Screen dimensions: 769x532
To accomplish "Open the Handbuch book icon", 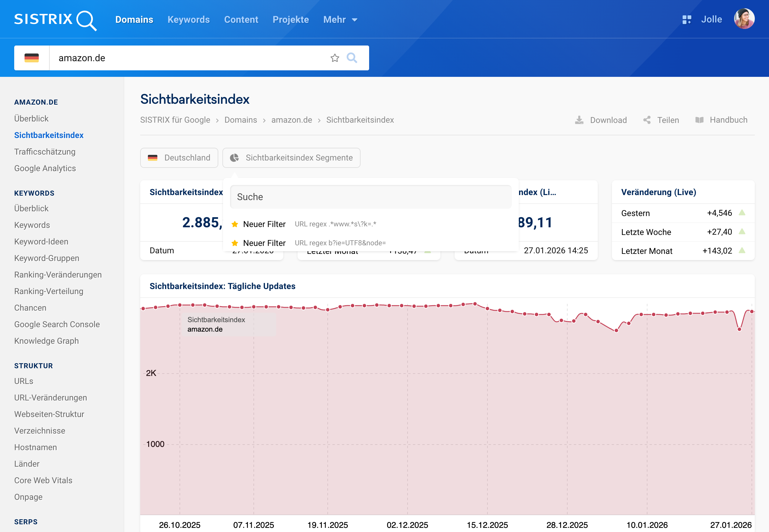I will [x=699, y=120].
